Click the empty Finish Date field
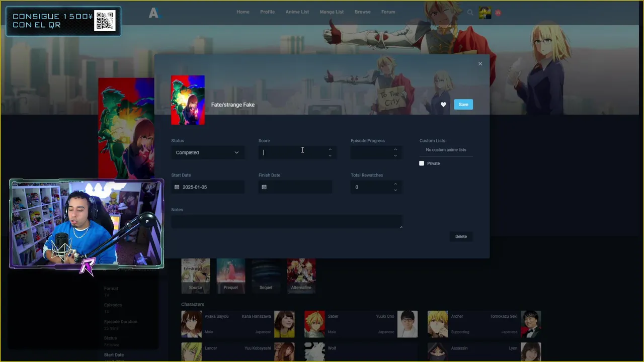 (295, 187)
